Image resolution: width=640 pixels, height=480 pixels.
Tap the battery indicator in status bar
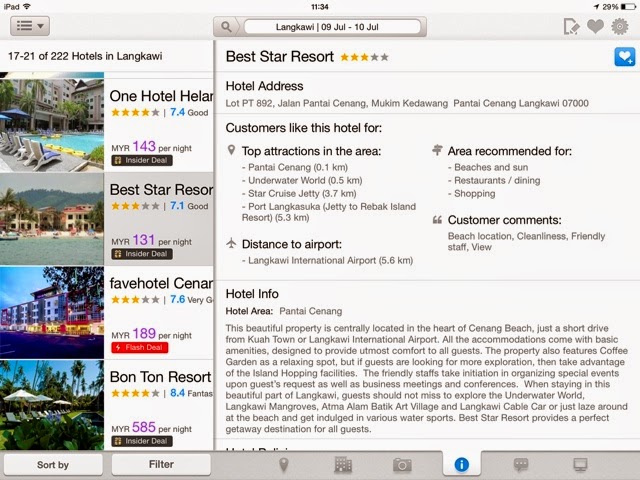coord(628,7)
